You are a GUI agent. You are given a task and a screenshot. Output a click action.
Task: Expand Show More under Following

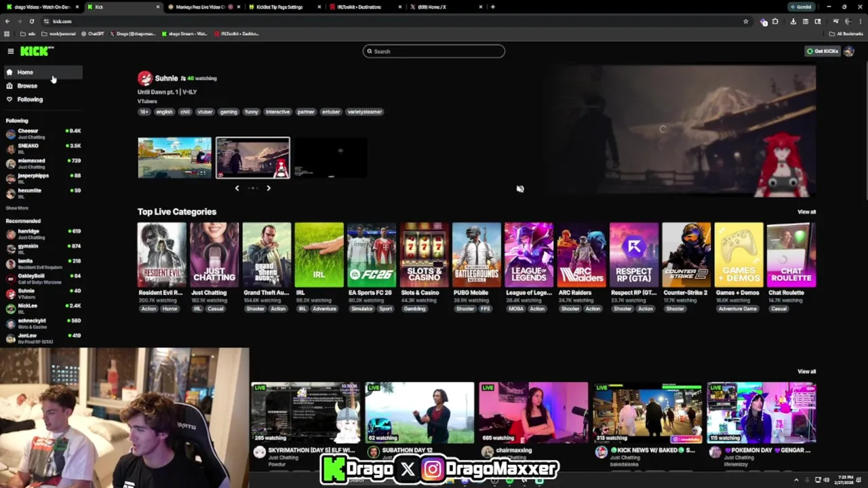click(x=17, y=208)
